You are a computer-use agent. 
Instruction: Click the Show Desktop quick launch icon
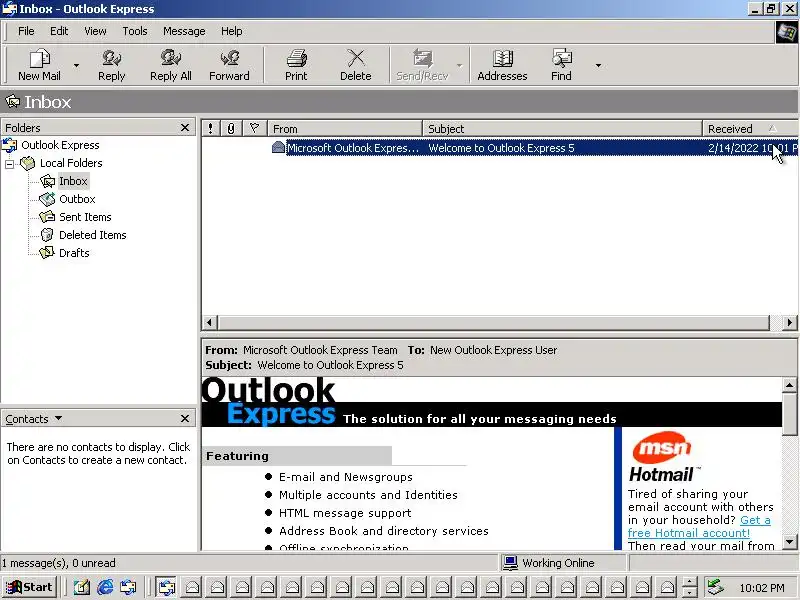[x=81, y=587]
